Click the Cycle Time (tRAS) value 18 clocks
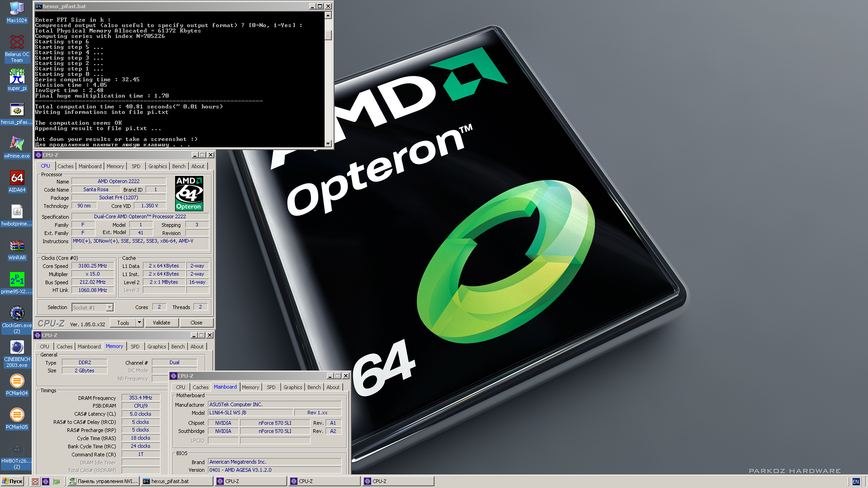 (x=141, y=438)
